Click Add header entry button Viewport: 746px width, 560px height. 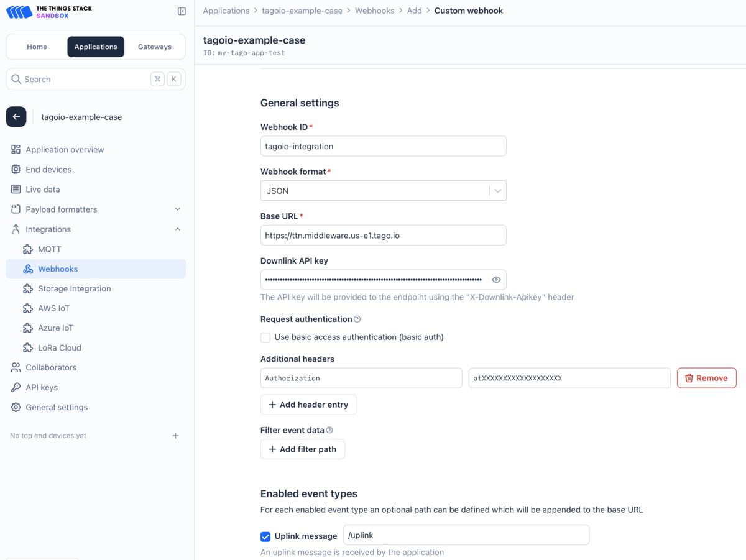(308, 405)
